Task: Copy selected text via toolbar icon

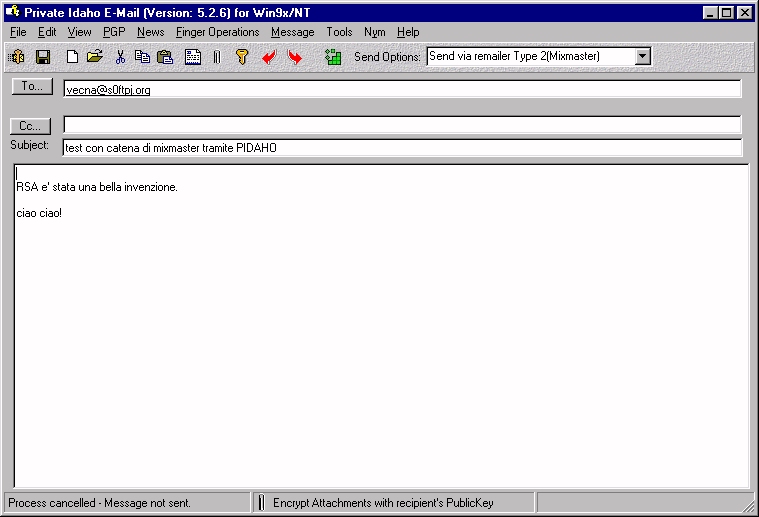Action: click(x=142, y=57)
